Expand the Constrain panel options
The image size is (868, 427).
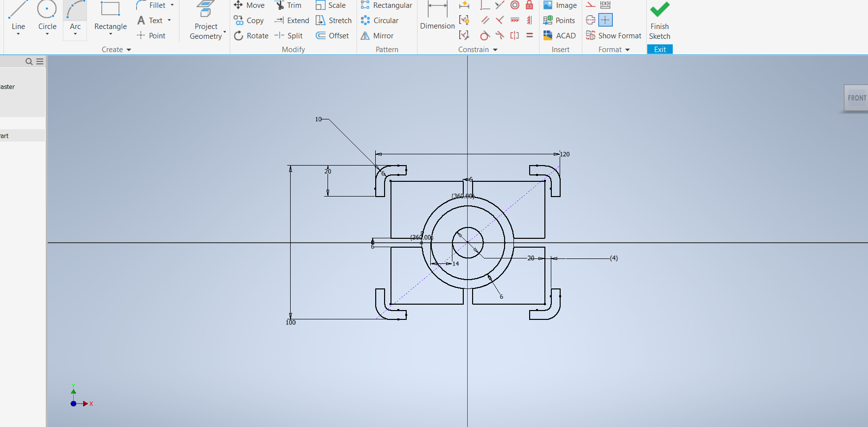(x=495, y=50)
